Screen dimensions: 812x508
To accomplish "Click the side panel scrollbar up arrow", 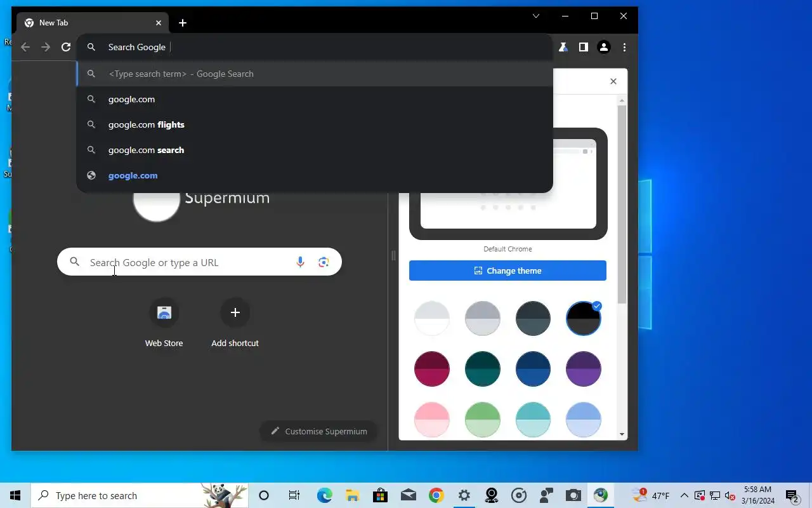I will [x=622, y=100].
